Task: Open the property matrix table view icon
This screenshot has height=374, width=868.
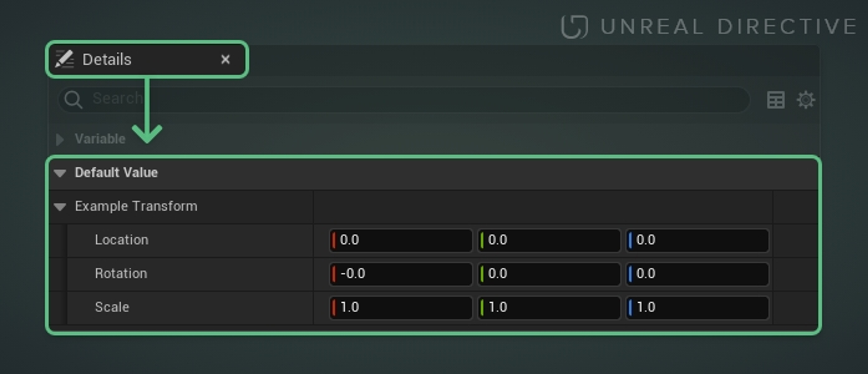Action: [x=776, y=100]
